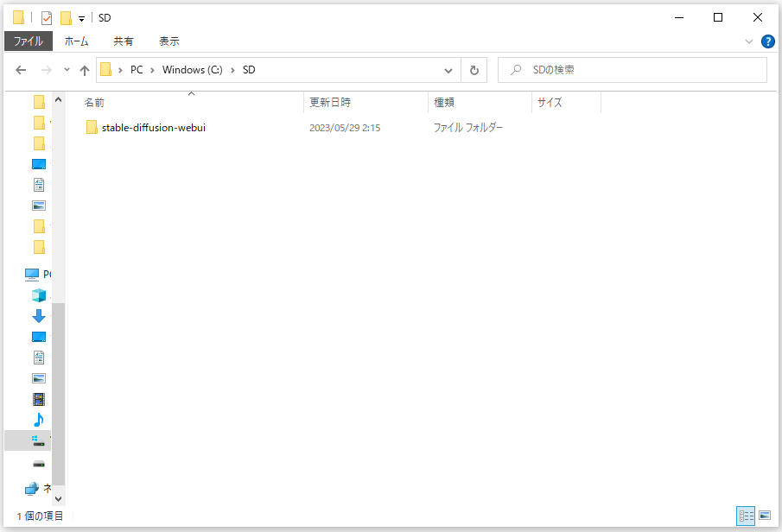The width and height of the screenshot is (782, 532).
Task: Navigate to PC in the breadcrumb
Action: click(x=137, y=70)
